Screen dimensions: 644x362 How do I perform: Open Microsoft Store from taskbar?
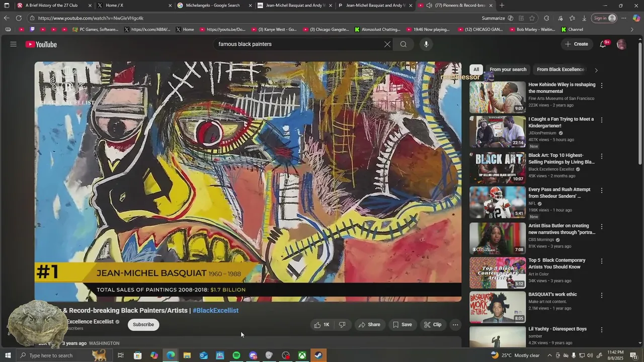pos(137,355)
